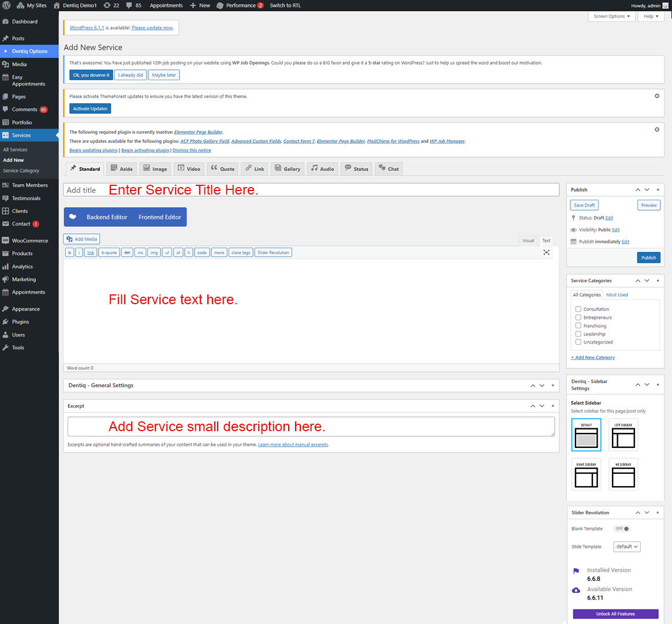Open WooCommerce in the admin sidebar

(x=29, y=241)
